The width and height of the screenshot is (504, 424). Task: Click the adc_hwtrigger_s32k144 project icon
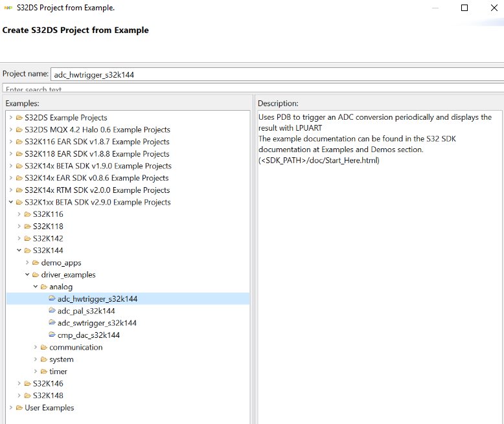[x=52, y=298]
